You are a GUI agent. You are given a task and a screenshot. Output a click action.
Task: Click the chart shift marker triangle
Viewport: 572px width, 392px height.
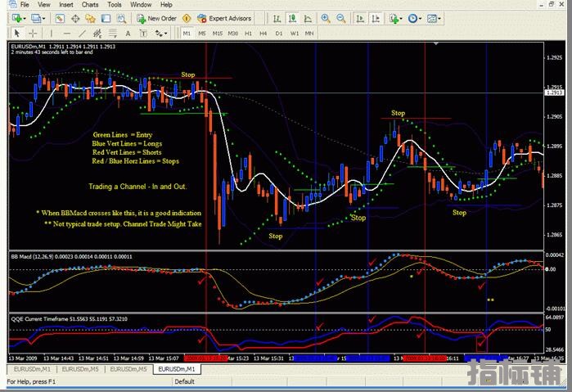pyautogui.click(x=436, y=43)
